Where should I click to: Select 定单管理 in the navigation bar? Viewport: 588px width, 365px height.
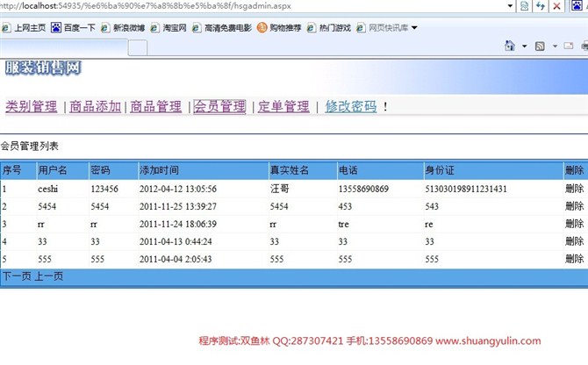pos(283,106)
